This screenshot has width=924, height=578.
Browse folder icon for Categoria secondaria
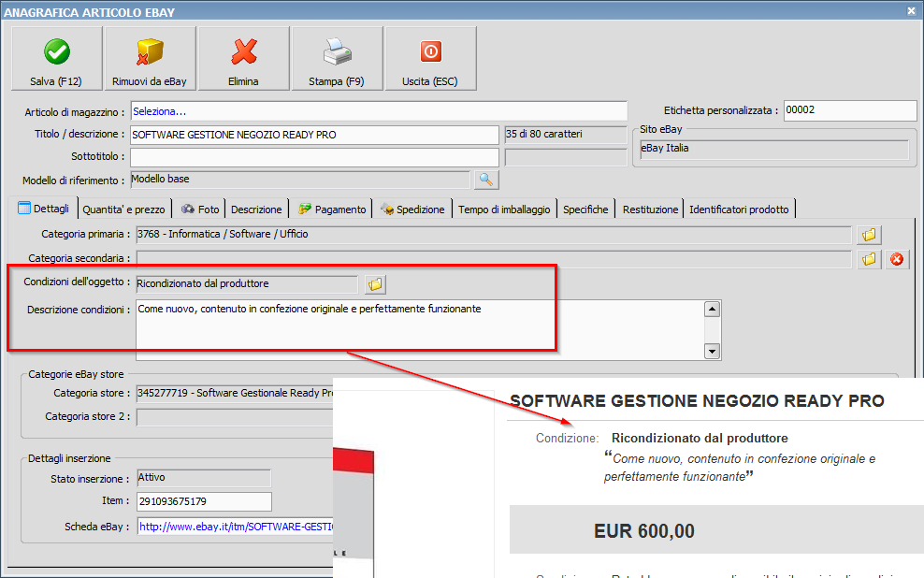tap(869, 259)
